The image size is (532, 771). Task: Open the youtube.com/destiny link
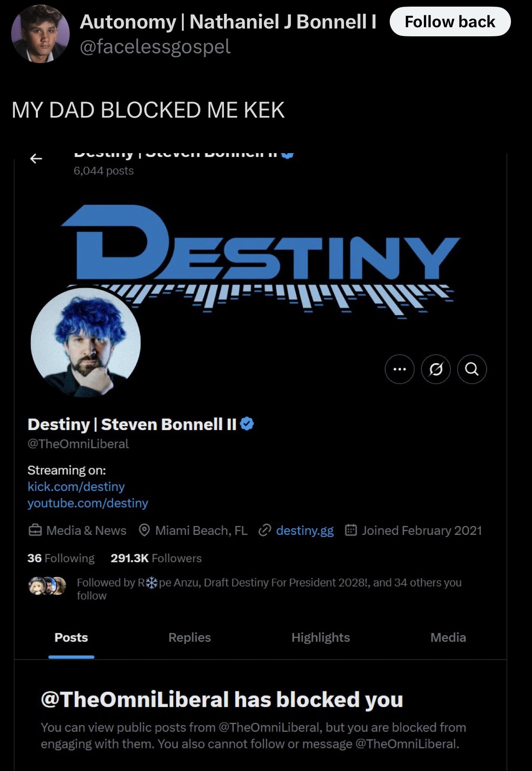coord(87,503)
